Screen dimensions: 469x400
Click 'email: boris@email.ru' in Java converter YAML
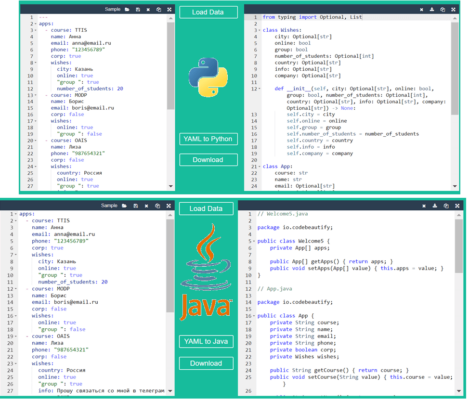pos(65,302)
